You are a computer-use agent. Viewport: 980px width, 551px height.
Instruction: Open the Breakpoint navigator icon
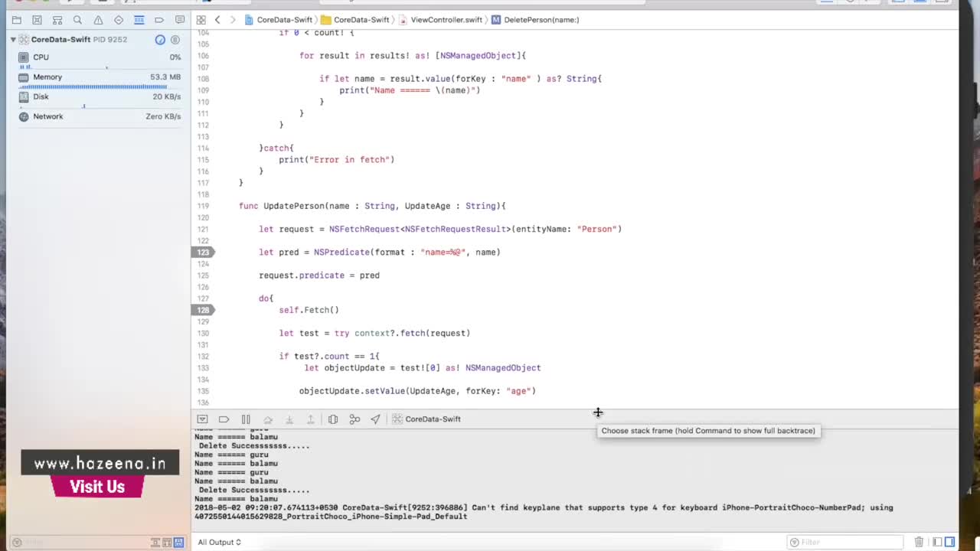click(x=159, y=20)
